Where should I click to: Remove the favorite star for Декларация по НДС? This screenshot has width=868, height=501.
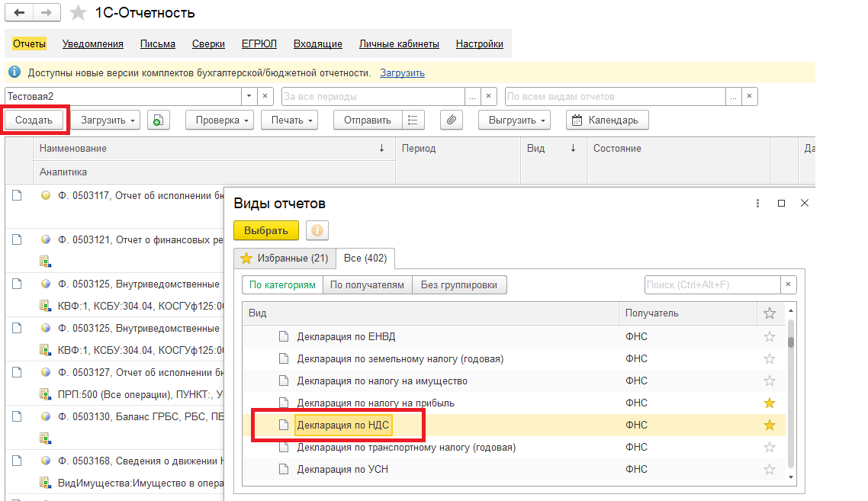tap(770, 426)
